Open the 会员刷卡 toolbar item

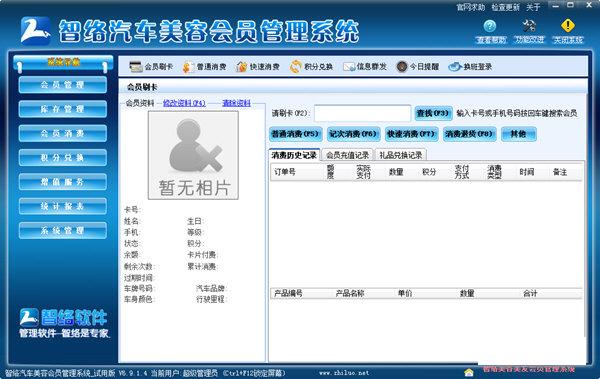151,67
